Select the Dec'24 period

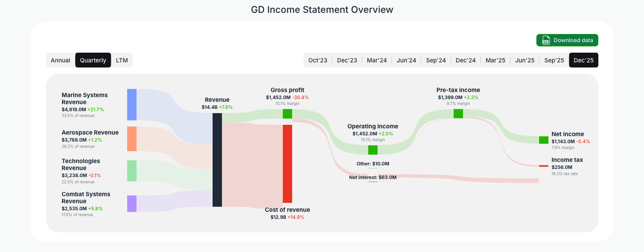465,60
